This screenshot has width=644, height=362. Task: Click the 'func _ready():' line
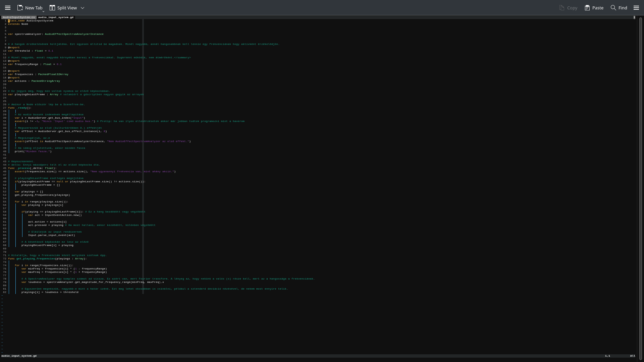(x=20, y=108)
